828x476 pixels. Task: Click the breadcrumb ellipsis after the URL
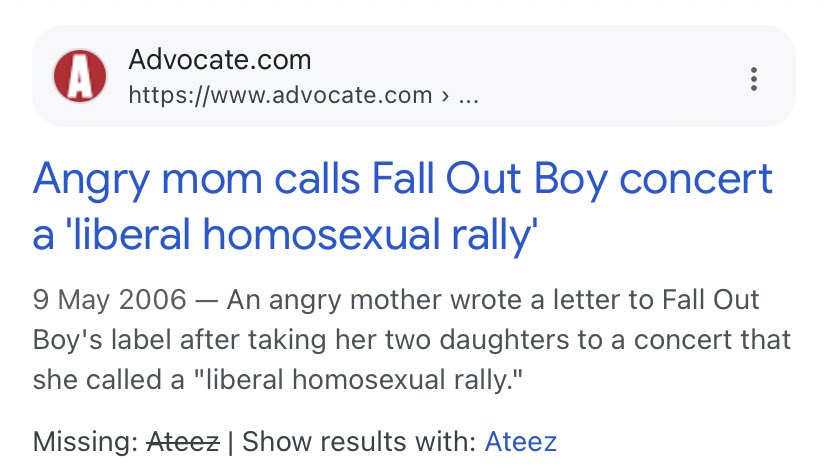(x=467, y=95)
